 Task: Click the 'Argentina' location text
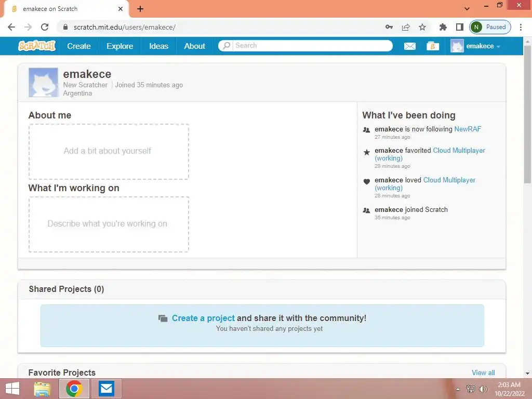(x=77, y=94)
